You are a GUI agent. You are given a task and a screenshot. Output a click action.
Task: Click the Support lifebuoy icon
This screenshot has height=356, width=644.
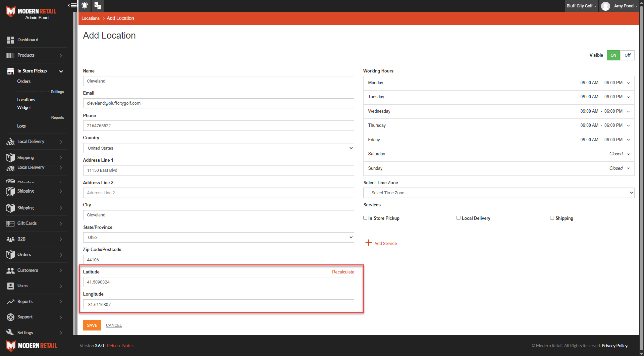(x=10, y=317)
